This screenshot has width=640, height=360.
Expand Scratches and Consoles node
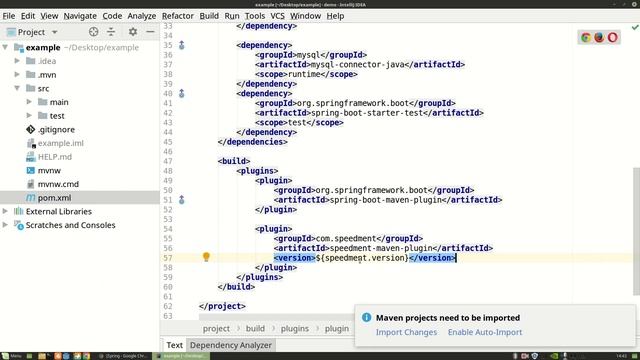pyautogui.click(x=5, y=225)
